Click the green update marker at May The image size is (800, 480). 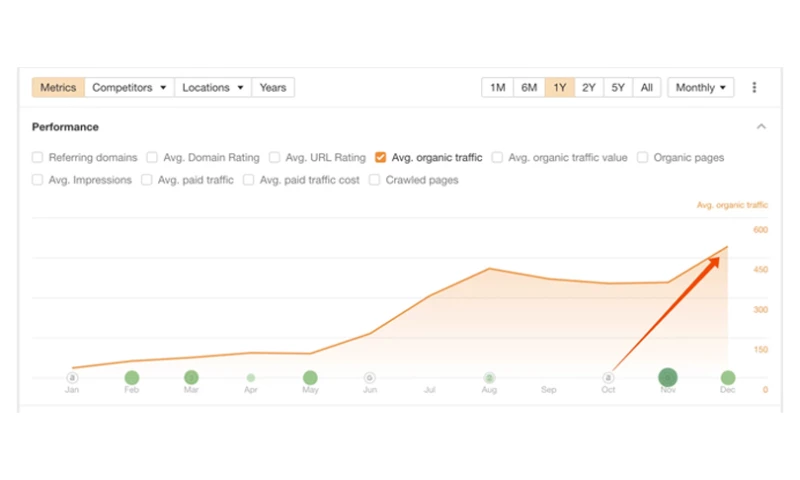click(x=310, y=378)
